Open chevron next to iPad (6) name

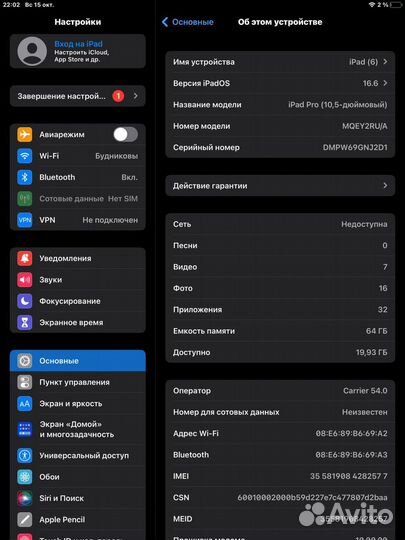coord(385,62)
